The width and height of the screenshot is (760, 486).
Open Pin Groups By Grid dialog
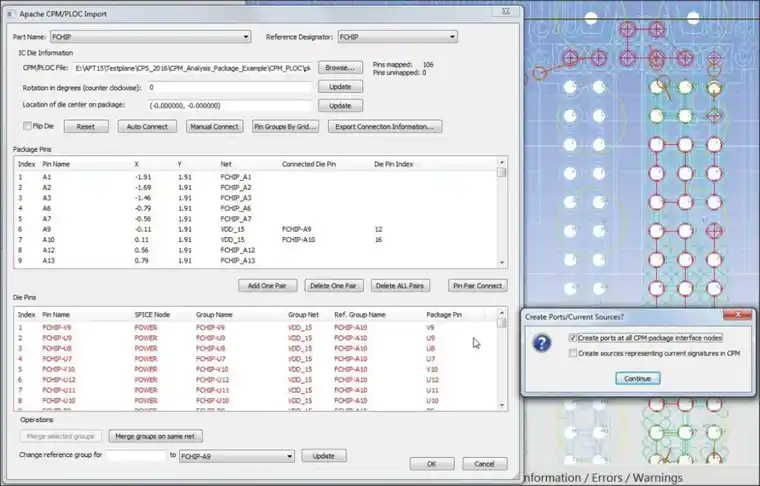click(x=285, y=126)
